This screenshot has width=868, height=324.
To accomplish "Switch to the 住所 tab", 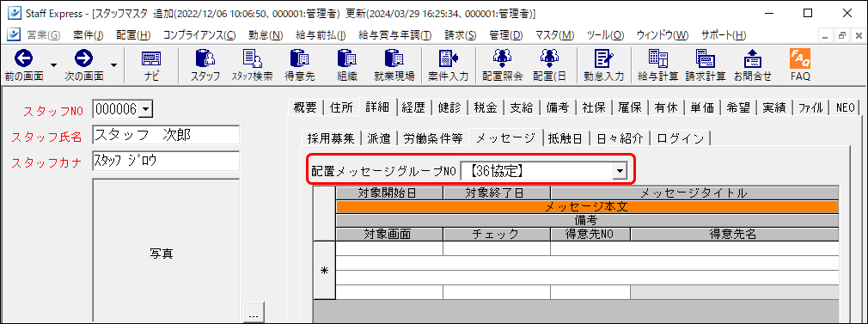I will 340,107.
